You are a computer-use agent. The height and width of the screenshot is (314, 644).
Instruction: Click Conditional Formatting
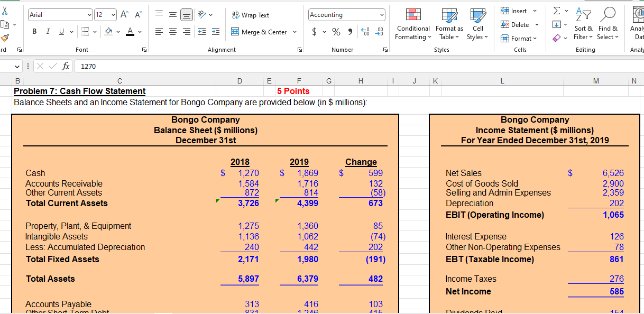point(413,24)
